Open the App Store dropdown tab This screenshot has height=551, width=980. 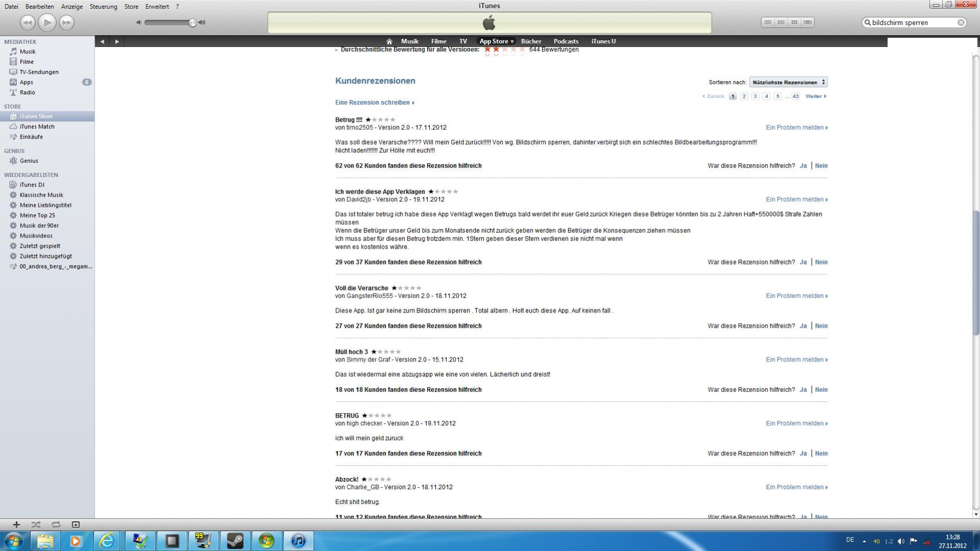[496, 41]
